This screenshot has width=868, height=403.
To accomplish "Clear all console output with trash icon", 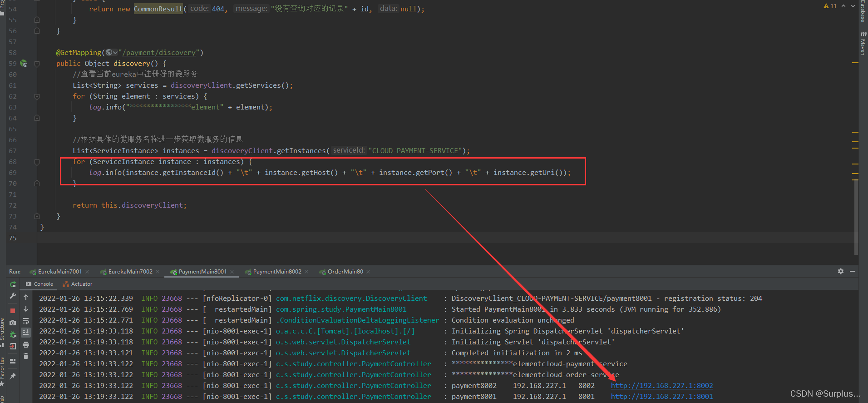I will point(26,356).
